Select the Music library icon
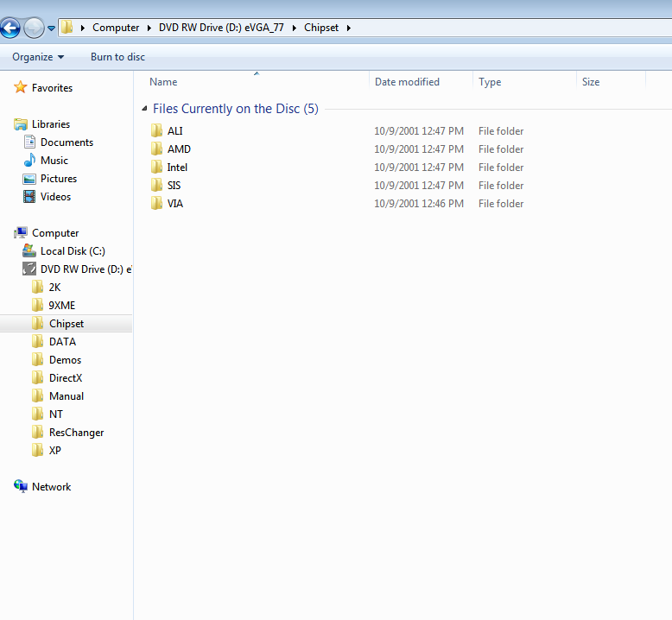The height and width of the screenshot is (620, 672). coord(29,161)
